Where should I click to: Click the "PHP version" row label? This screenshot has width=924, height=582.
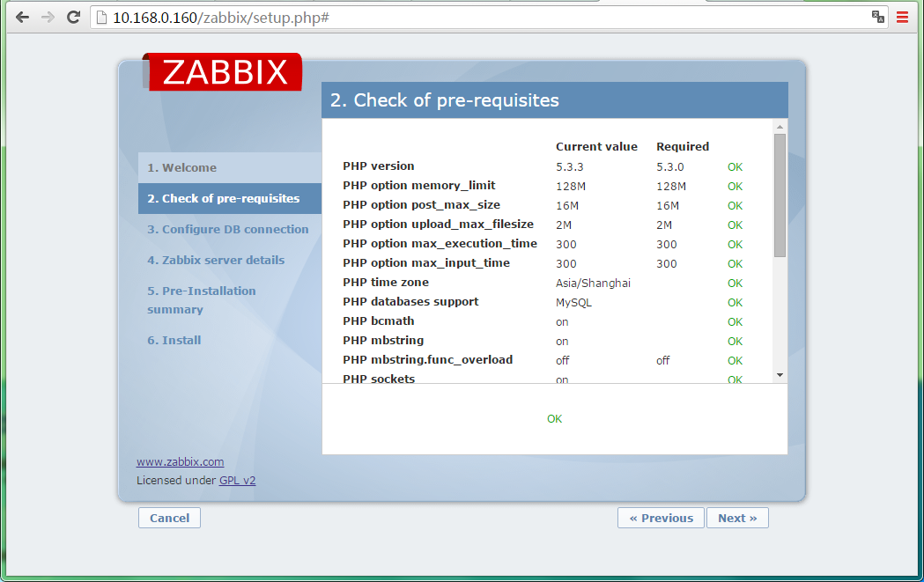point(379,166)
